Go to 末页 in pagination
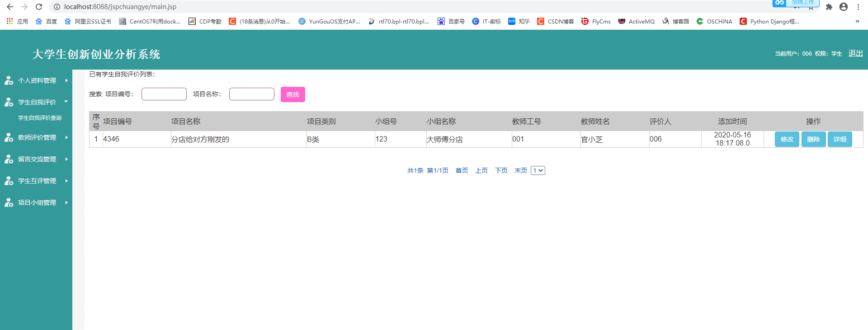 pyautogui.click(x=521, y=170)
